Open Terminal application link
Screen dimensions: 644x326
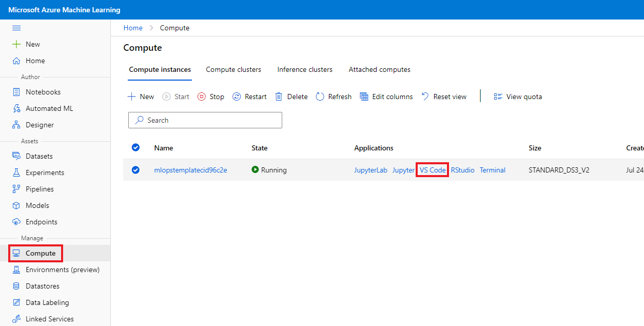pos(493,170)
